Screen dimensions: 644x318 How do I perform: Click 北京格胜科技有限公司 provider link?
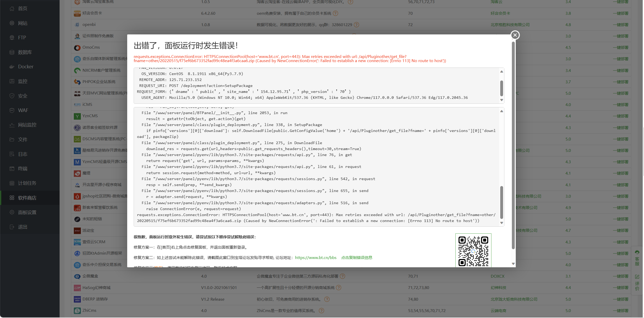(510, 25)
